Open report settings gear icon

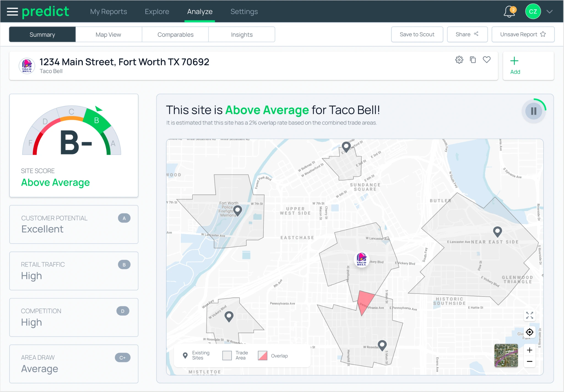click(459, 60)
